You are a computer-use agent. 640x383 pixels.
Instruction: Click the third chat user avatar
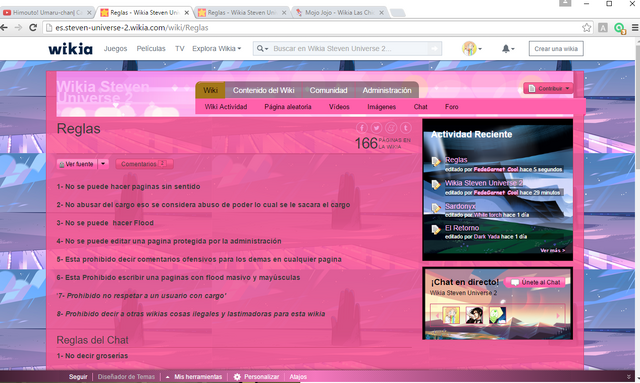coord(498,315)
